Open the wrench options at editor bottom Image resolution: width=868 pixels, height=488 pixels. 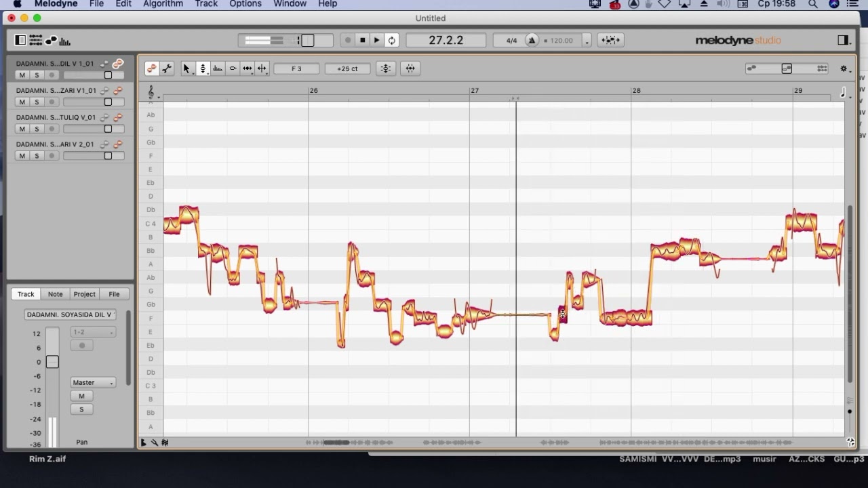tap(154, 443)
